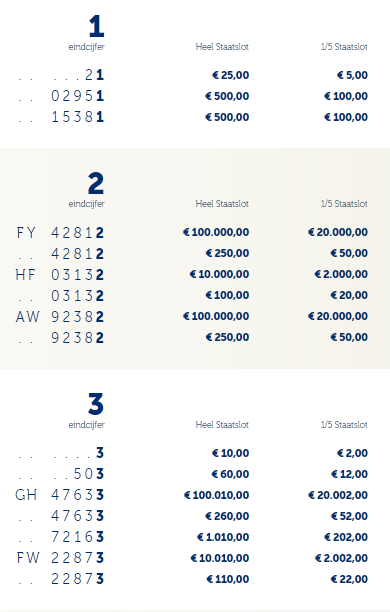Image resolution: width=390 pixels, height=612 pixels.
Task: Click number 15381 in section 1
Action: click(x=77, y=117)
